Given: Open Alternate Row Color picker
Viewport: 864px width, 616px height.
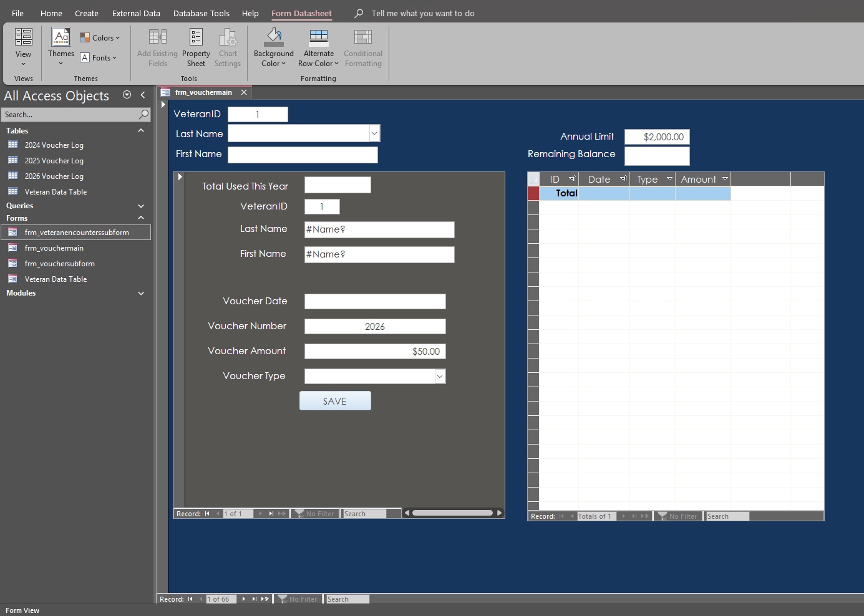Looking at the screenshot, I should [x=318, y=47].
